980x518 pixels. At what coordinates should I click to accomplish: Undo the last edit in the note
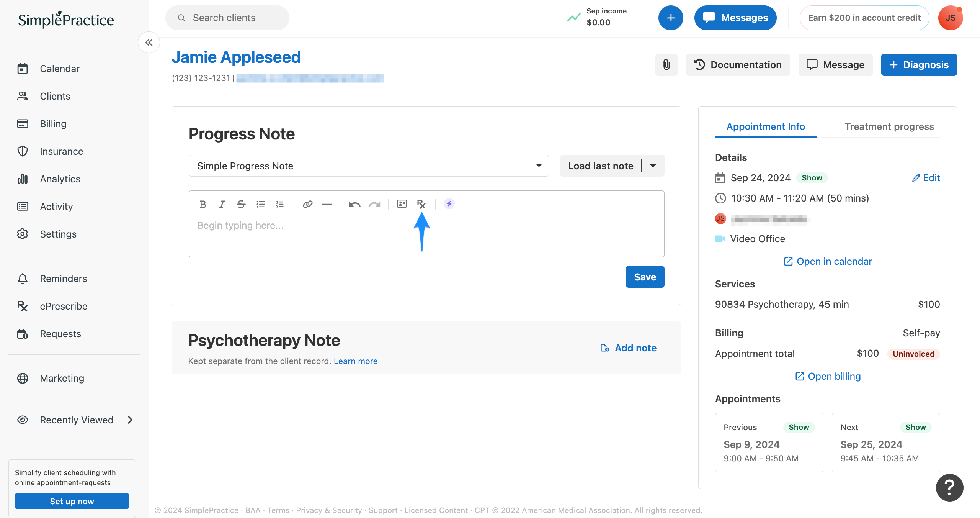[354, 204]
